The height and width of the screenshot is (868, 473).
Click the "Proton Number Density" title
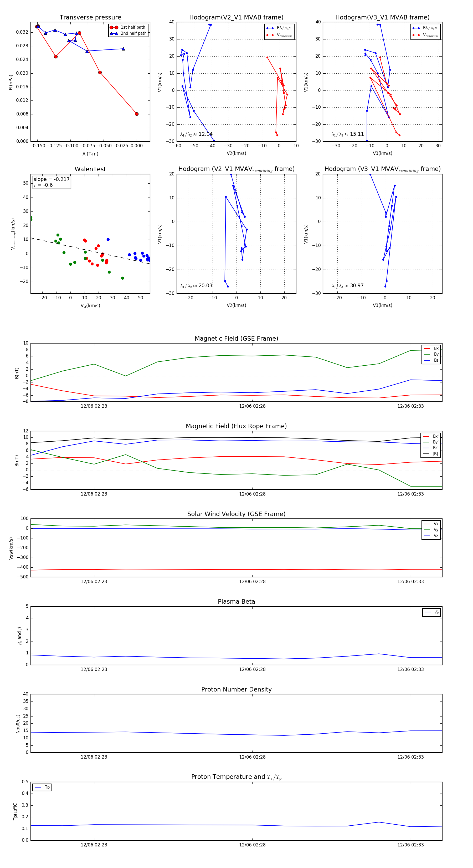pos(236,689)
